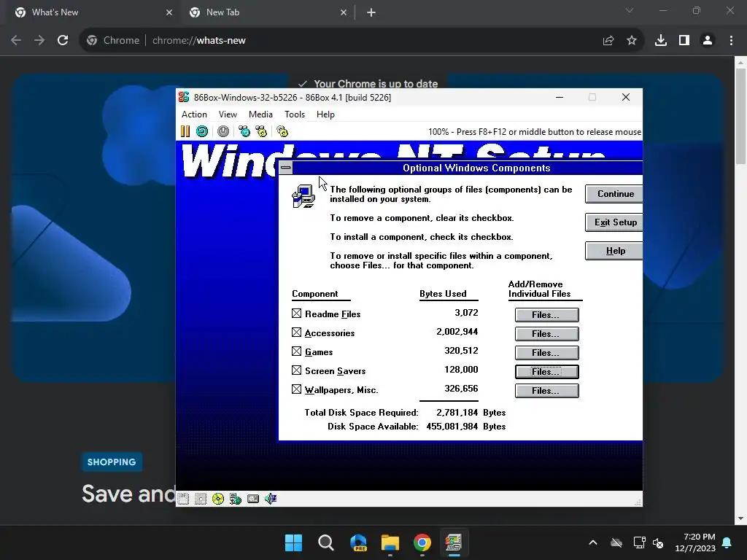The height and width of the screenshot is (560, 747).
Task: Open the dialog's system menu box
Action: coord(285,168)
